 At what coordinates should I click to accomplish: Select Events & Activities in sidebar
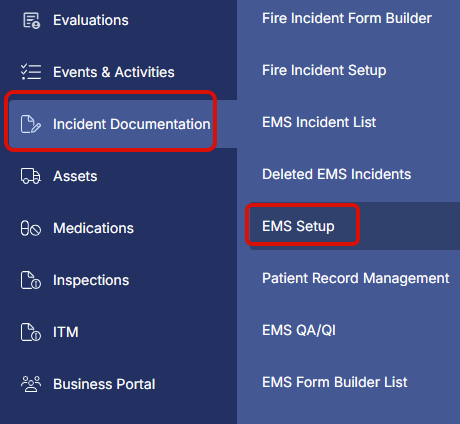point(114,72)
